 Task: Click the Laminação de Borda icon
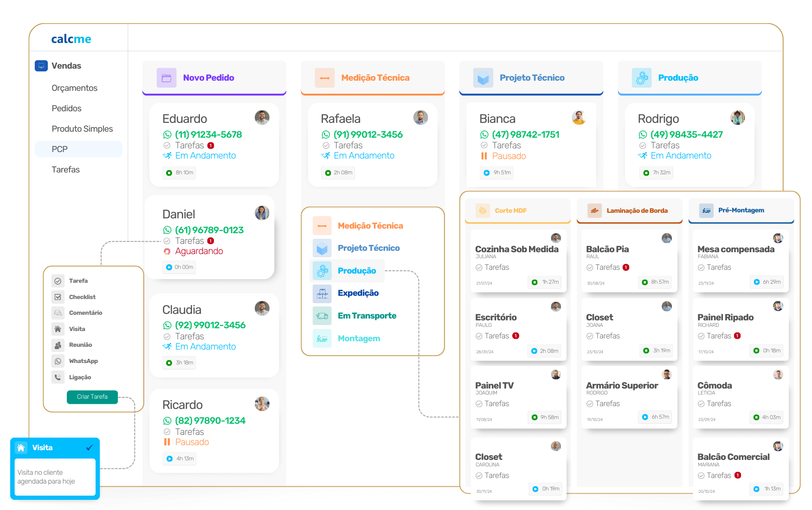pos(594,210)
